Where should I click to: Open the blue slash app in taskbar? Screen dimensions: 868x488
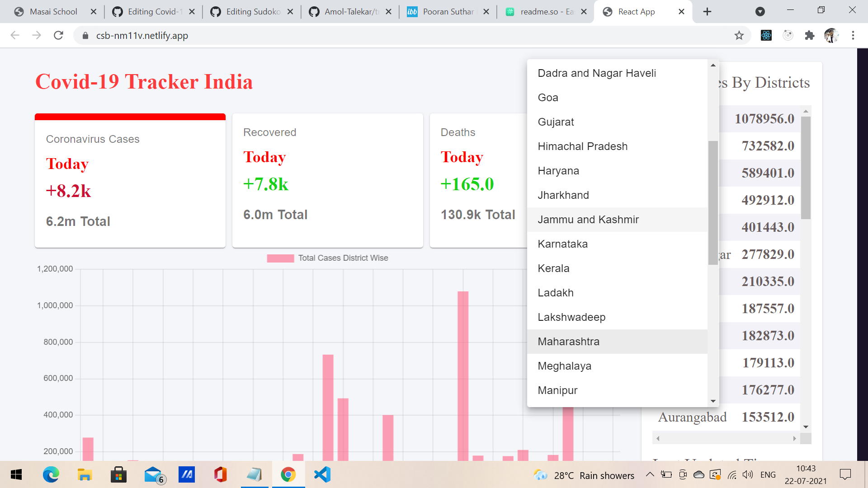pos(186,475)
